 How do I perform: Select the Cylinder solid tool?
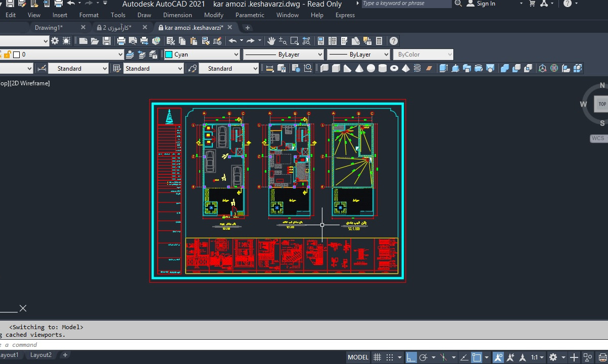click(x=383, y=68)
